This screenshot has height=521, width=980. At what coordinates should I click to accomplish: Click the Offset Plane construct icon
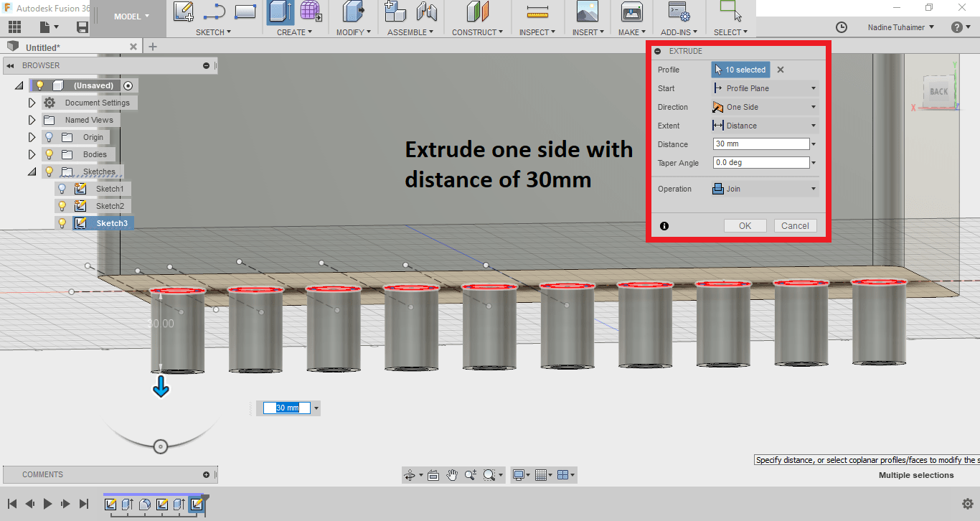[477, 11]
